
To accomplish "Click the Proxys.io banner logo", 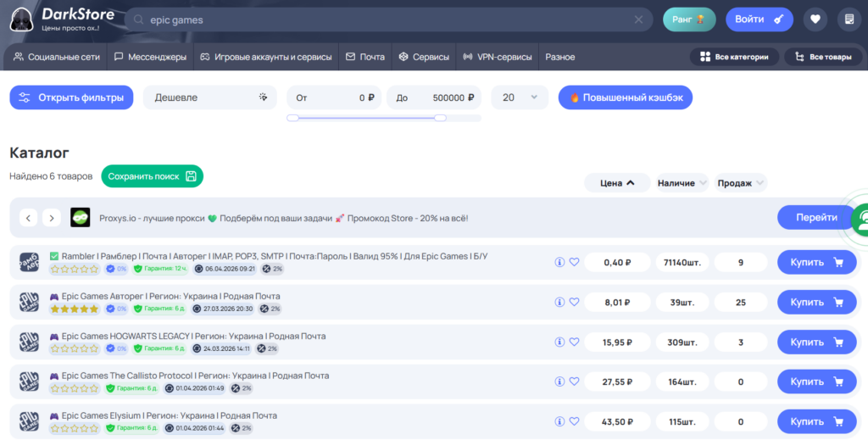I will [81, 218].
